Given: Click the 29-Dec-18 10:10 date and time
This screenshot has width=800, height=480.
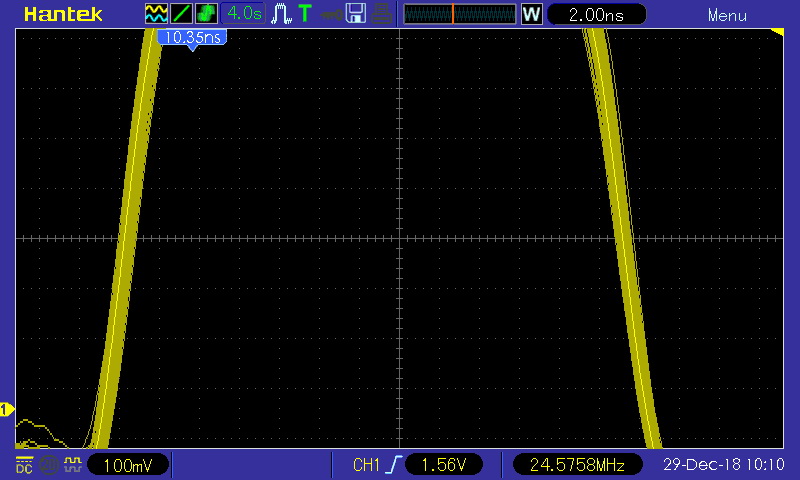Looking at the screenshot, I should coord(723,464).
